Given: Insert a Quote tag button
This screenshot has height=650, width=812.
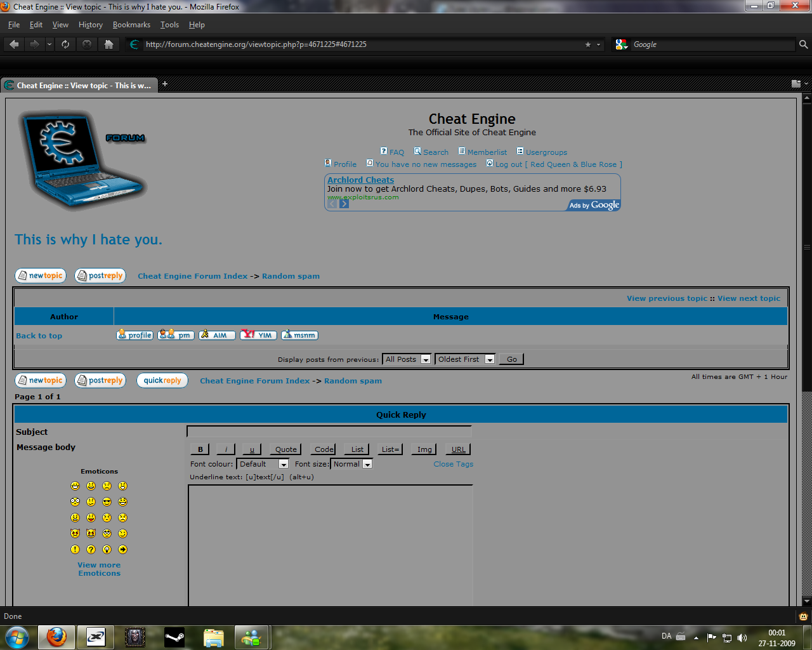Looking at the screenshot, I should tap(285, 449).
